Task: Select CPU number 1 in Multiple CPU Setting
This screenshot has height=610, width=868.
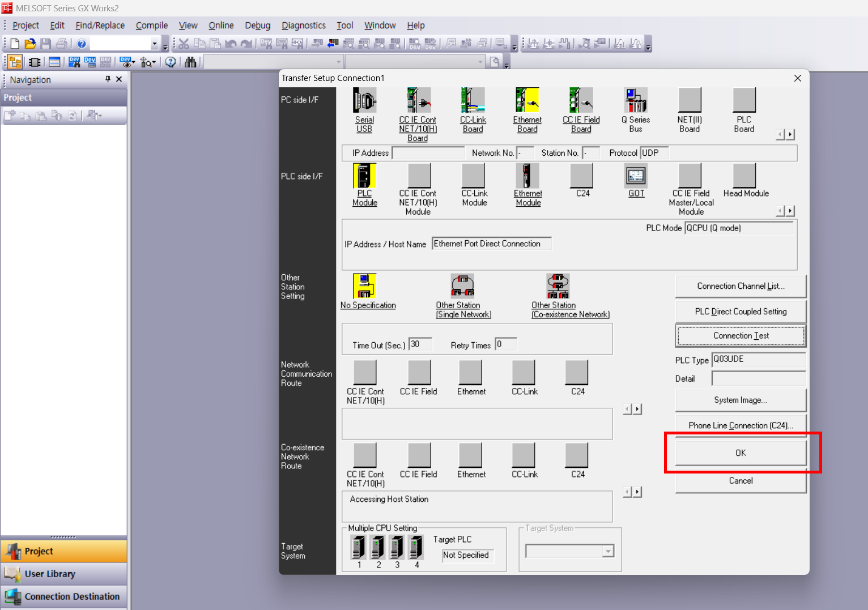Action: click(359, 548)
